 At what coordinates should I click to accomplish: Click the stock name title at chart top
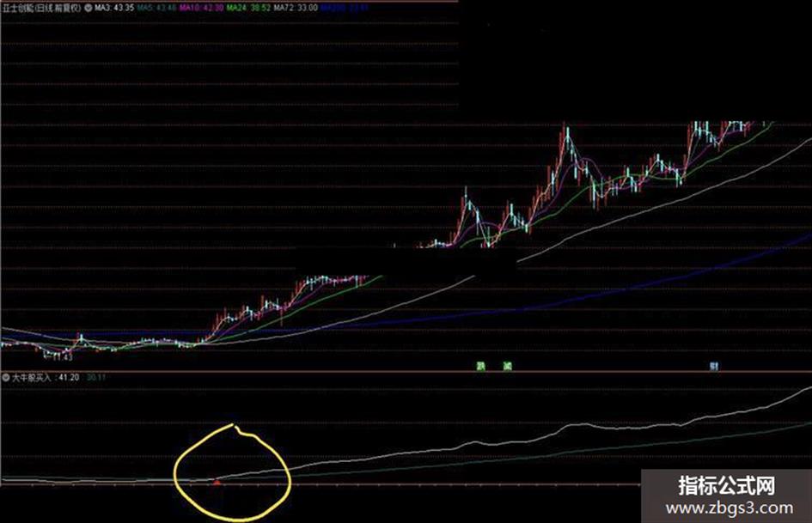coord(41,8)
